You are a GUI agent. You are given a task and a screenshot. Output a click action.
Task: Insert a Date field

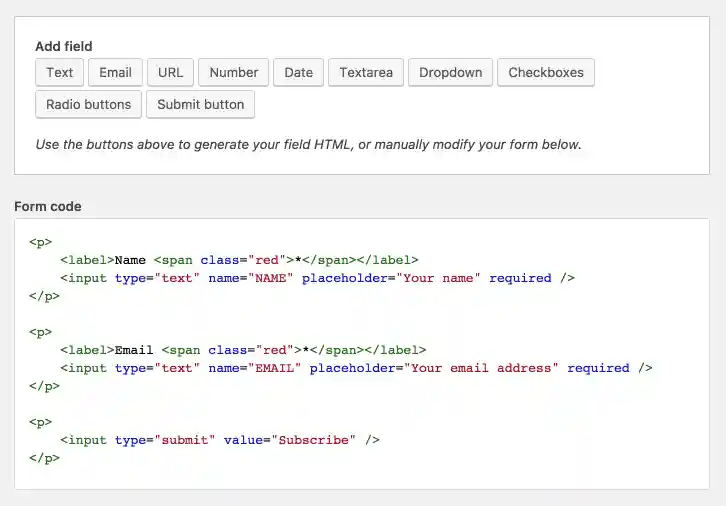[x=298, y=72]
